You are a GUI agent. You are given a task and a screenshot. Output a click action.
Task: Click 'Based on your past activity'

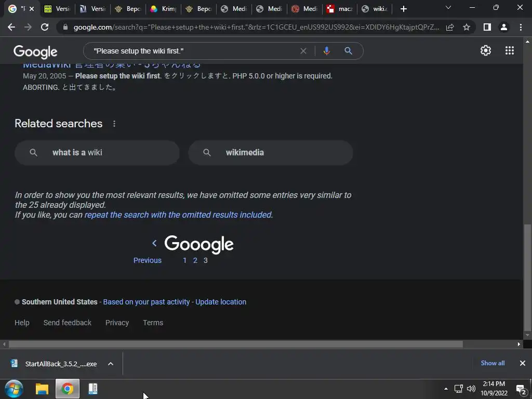point(146,302)
